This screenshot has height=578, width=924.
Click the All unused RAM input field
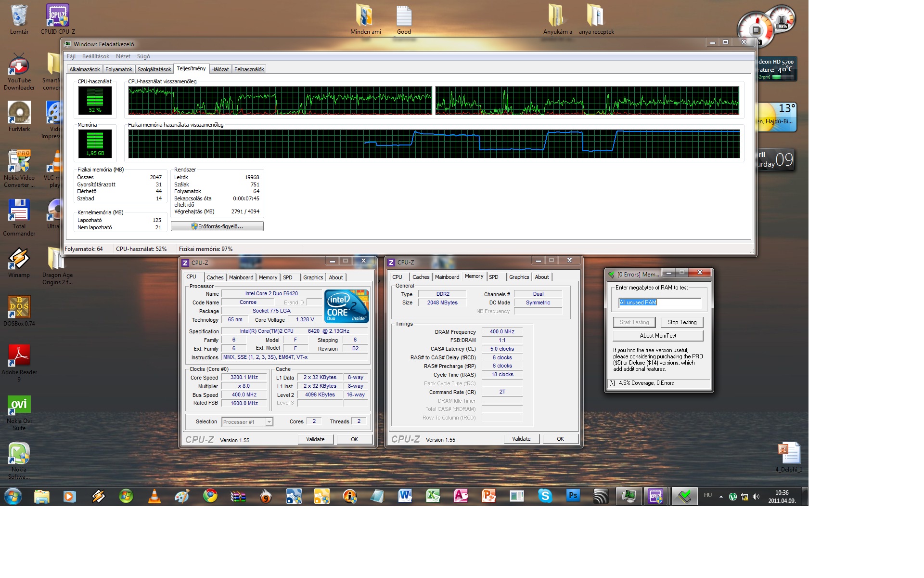tap(659, 302)
